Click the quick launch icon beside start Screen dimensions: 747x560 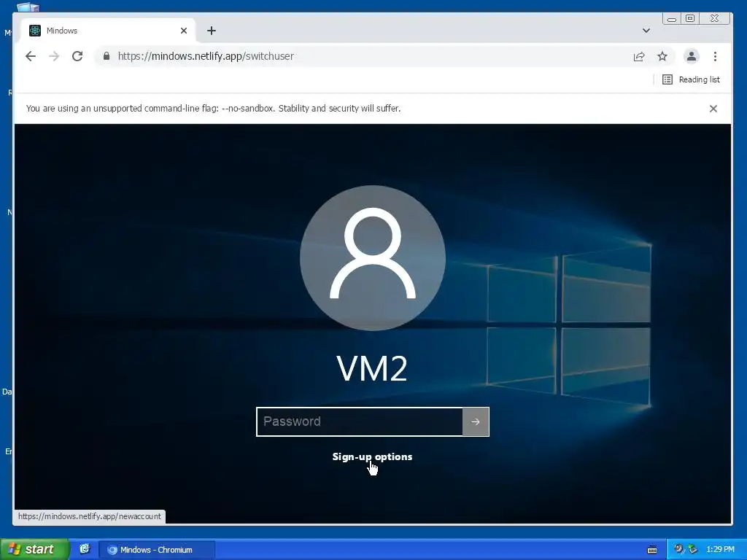pos(85,549)
